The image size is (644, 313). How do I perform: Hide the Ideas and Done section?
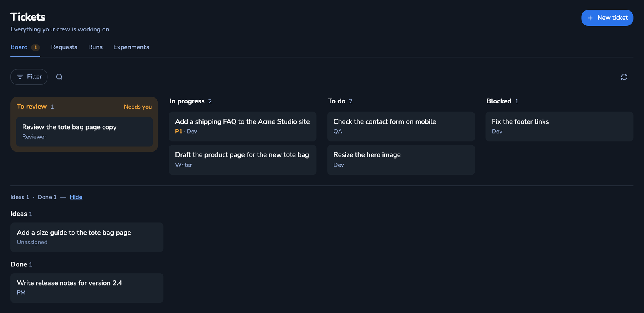[76, 197]
